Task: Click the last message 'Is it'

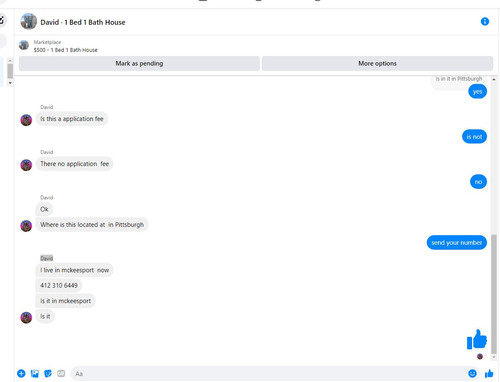Action: [45, 316]
